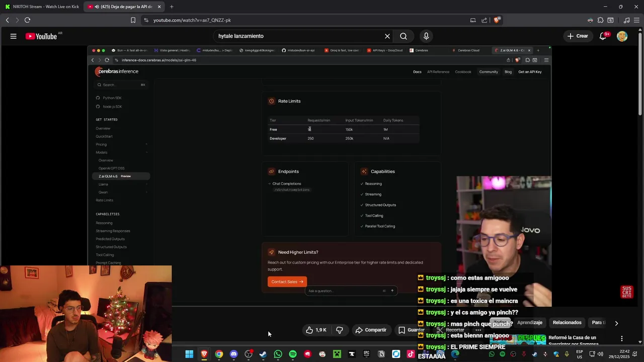Open the browser Extensions puzzle icon
644x362 pixels.
click(600, 20)
